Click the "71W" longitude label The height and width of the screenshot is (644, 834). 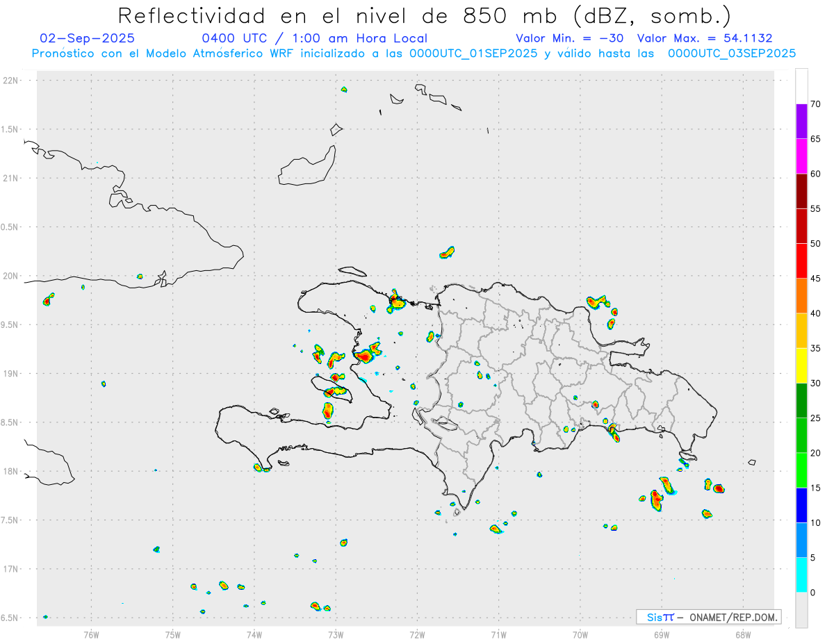(498, 634)
